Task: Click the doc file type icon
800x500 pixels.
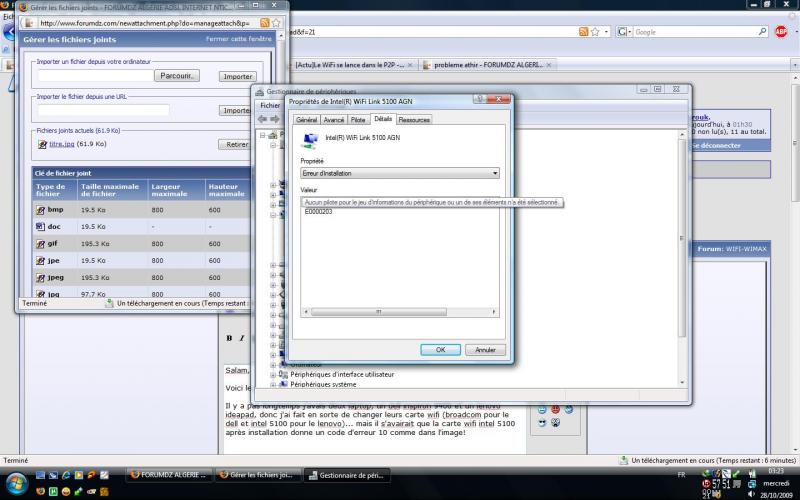Action: 41,227
